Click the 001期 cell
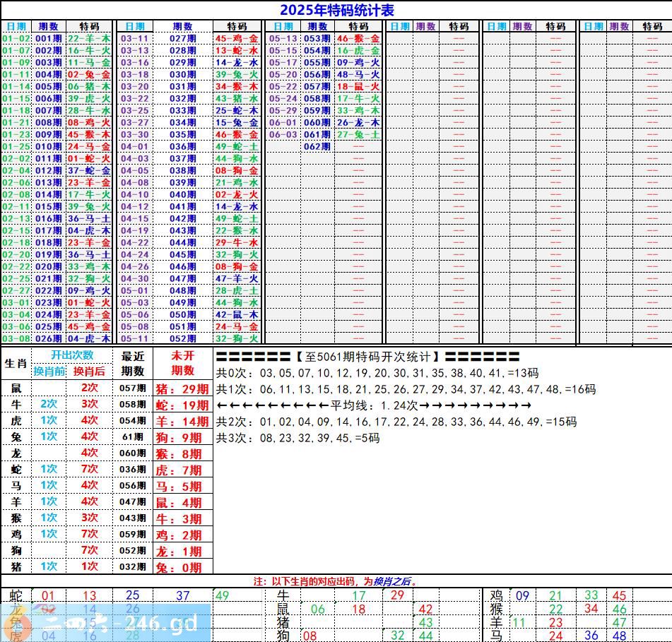The height and width of the screenshot is (642, 672). 48,38
